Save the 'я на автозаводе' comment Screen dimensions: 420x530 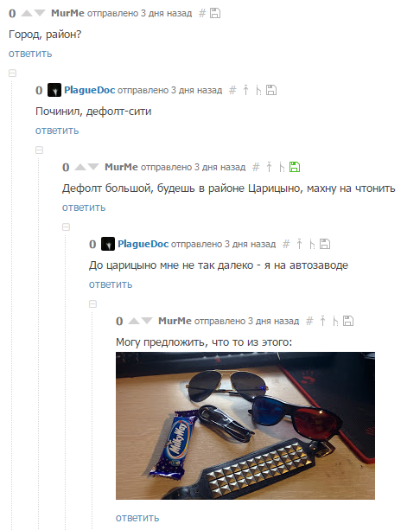tap(325, 244)
